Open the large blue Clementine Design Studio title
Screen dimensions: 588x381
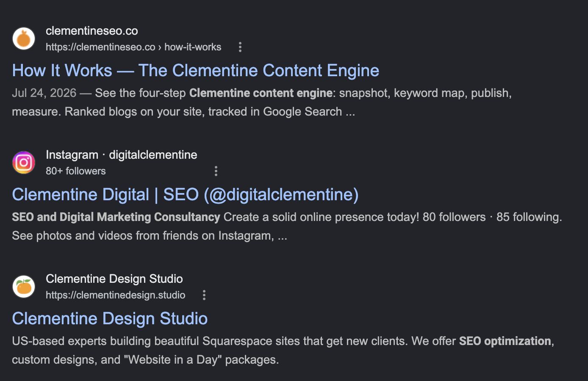pyautogui.click(x=110, y=318)
